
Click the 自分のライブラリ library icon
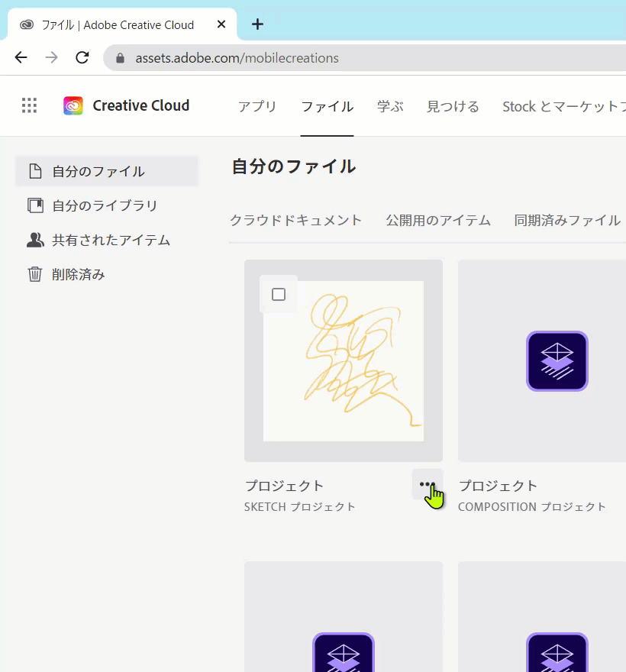click(35, 205)
